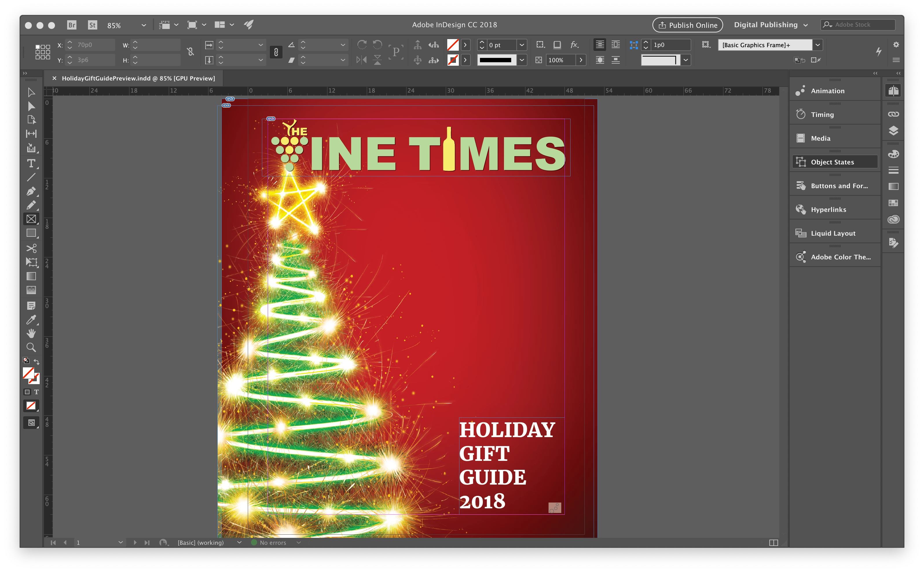Select the Eyedropper tool

31,320
